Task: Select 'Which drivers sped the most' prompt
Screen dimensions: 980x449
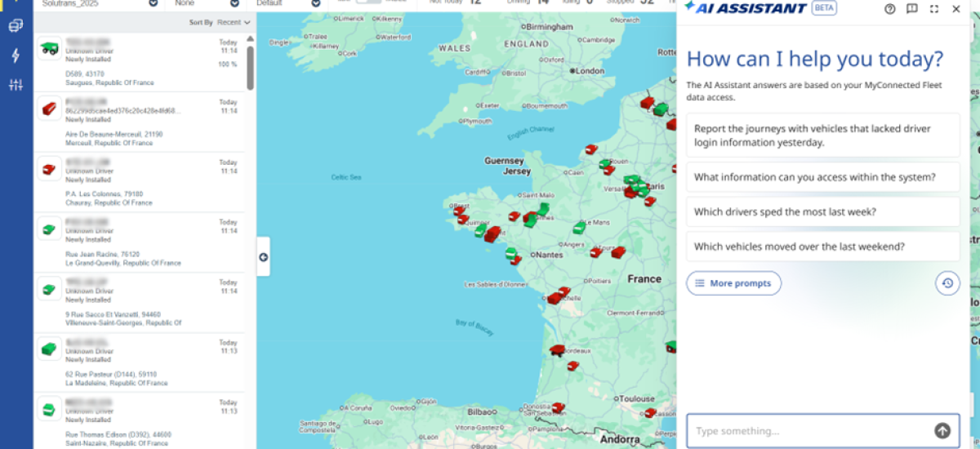Action: pos(823,211)
